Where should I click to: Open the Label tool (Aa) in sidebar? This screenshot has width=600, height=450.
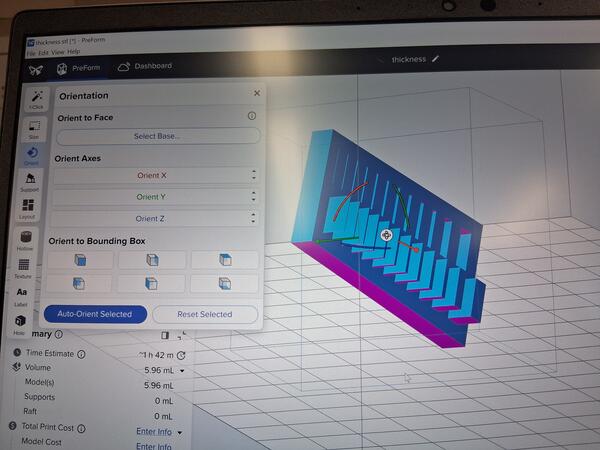[21, 297]
